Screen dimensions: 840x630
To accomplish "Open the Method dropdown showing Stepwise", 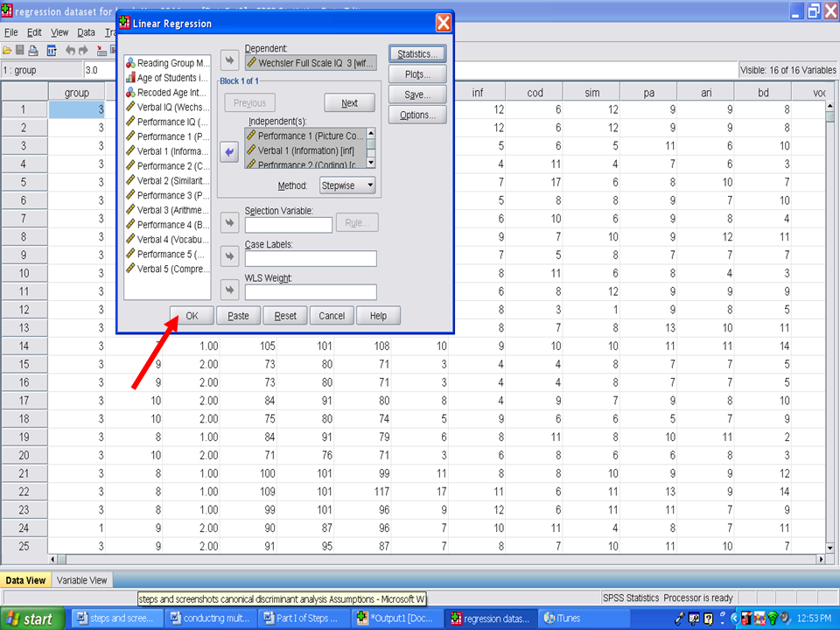I will click(347, 185).
